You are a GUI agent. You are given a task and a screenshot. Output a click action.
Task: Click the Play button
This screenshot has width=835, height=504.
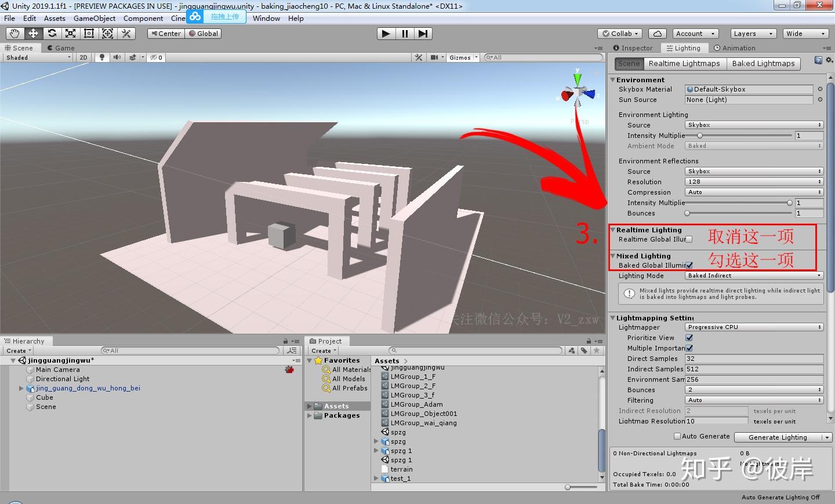tap(386, 34)
